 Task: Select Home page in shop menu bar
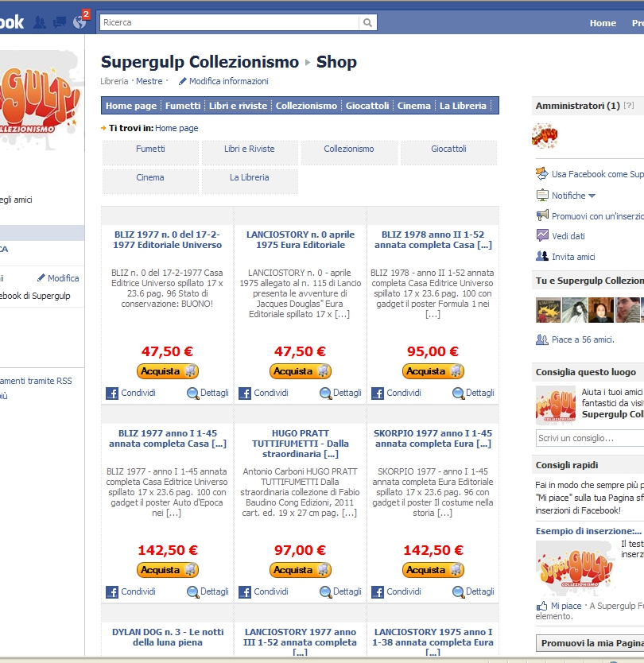[131, 106]
